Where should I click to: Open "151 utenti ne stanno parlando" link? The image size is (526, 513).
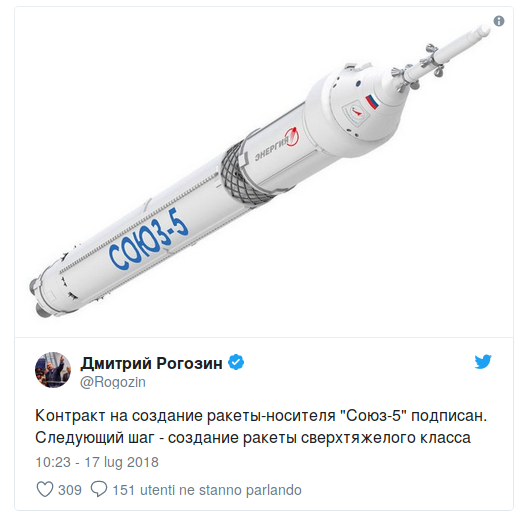(x=207, y=490)
